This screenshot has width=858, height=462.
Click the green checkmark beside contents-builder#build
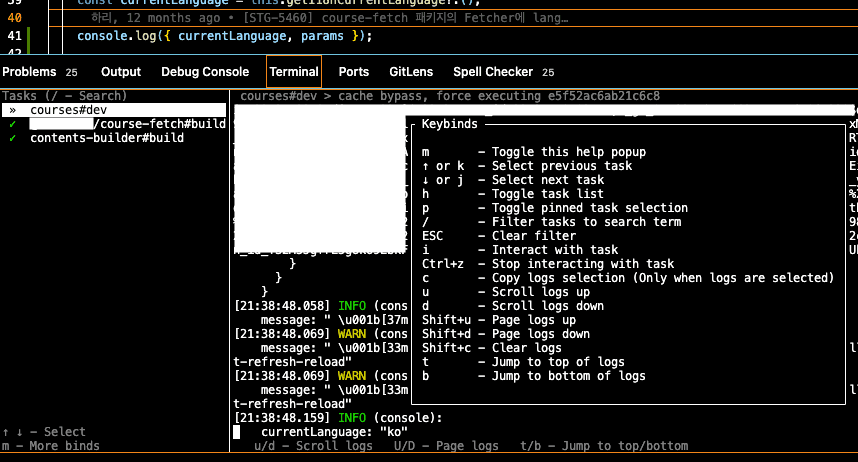point(12,138)
